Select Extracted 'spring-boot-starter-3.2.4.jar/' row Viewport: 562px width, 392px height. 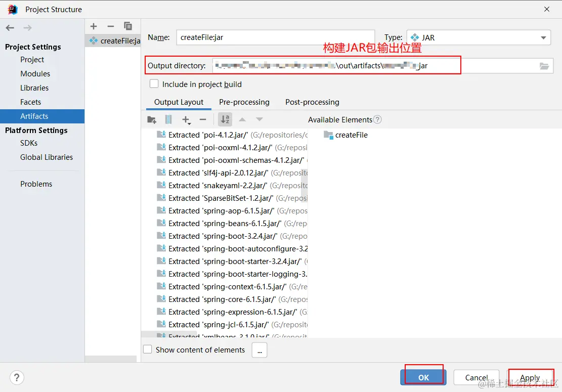[232, 262]
